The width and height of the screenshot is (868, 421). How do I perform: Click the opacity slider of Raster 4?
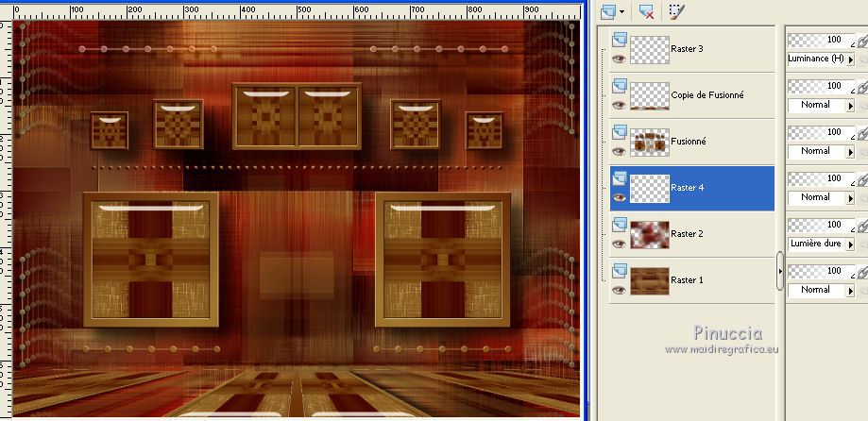coord(822,178)
